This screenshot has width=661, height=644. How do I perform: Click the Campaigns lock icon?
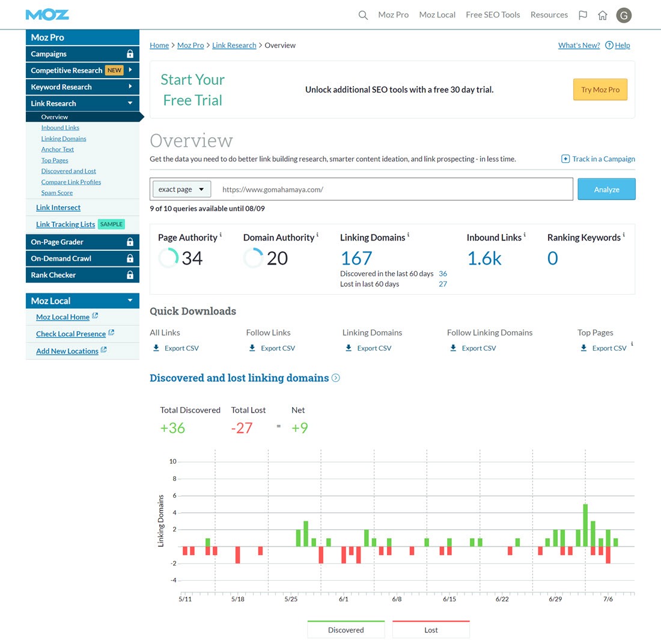(x=130, y=54)
